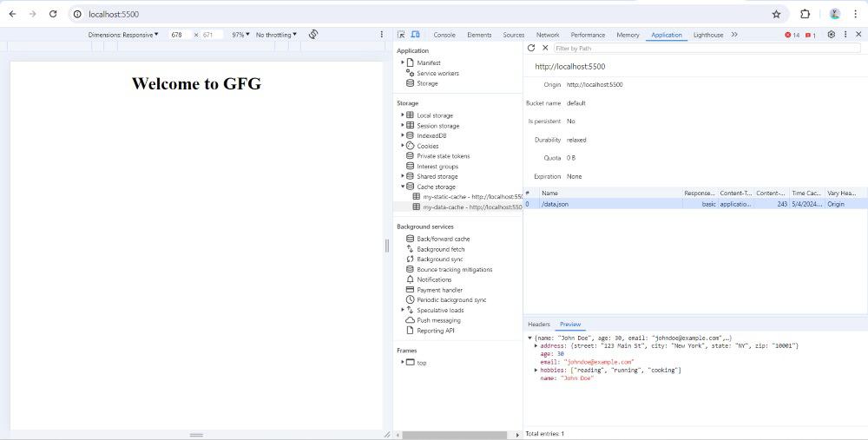
Task: Open the No throttling dropdown
Action: tap(276, 35)
